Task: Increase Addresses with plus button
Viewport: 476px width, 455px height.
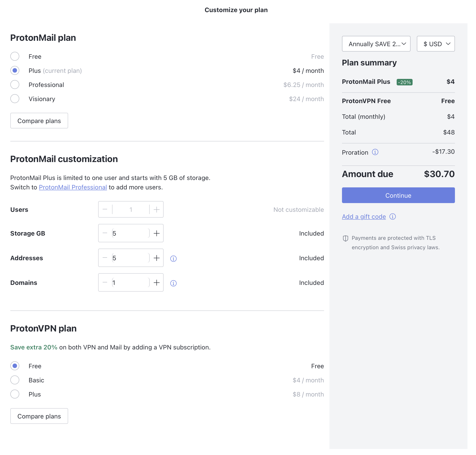Action: 157,258
